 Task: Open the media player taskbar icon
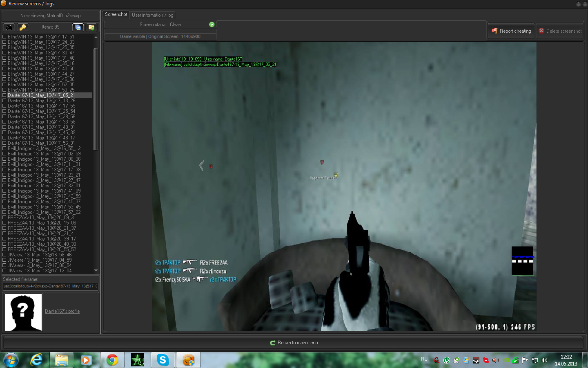point(86,360)
